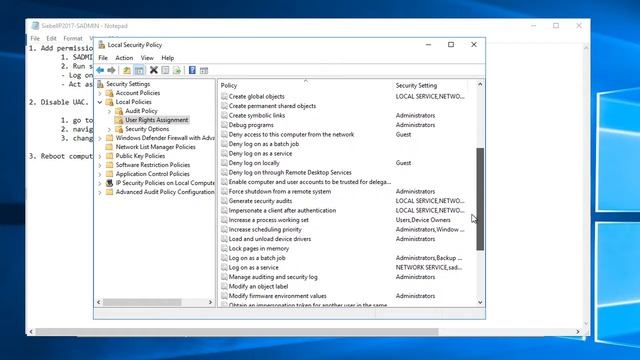Click the Properties toolbar icon
This screenshot has height=360, width=640.
(x=165, y=70)
